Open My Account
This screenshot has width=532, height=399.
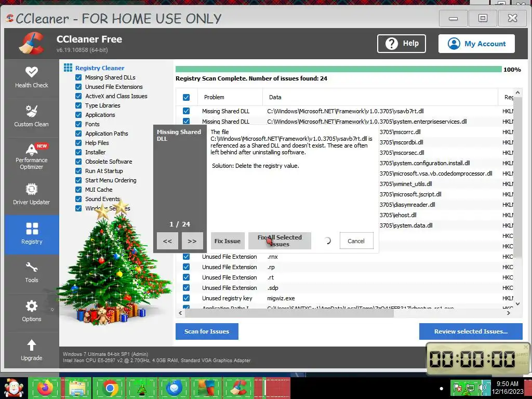coord(476,44)
